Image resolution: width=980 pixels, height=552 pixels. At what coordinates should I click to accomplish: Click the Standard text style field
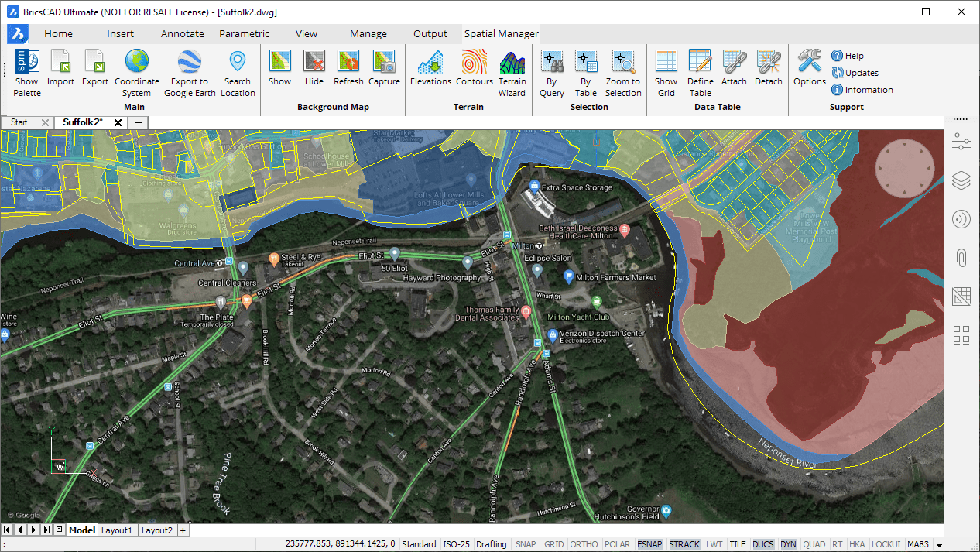pyautogui.click(x=419, y=544)
